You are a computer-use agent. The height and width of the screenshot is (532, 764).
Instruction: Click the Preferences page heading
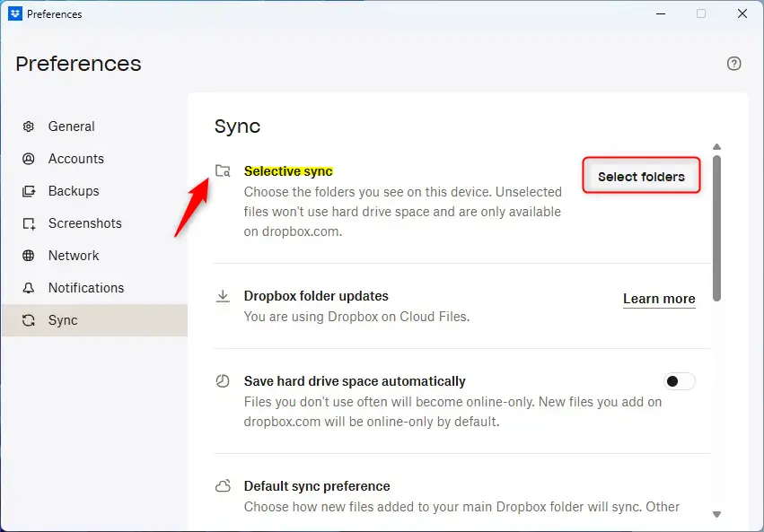[x=78, y=64]
